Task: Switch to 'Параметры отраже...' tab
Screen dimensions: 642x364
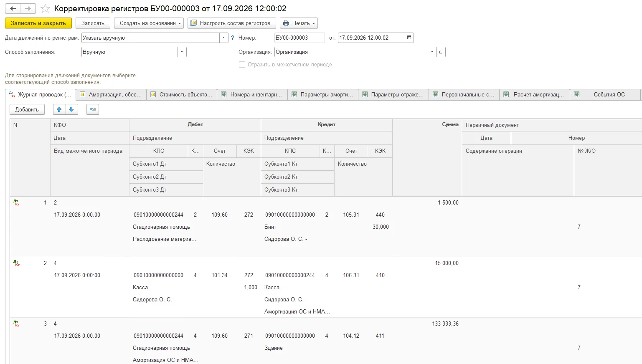Action: (x=393, y=95)
